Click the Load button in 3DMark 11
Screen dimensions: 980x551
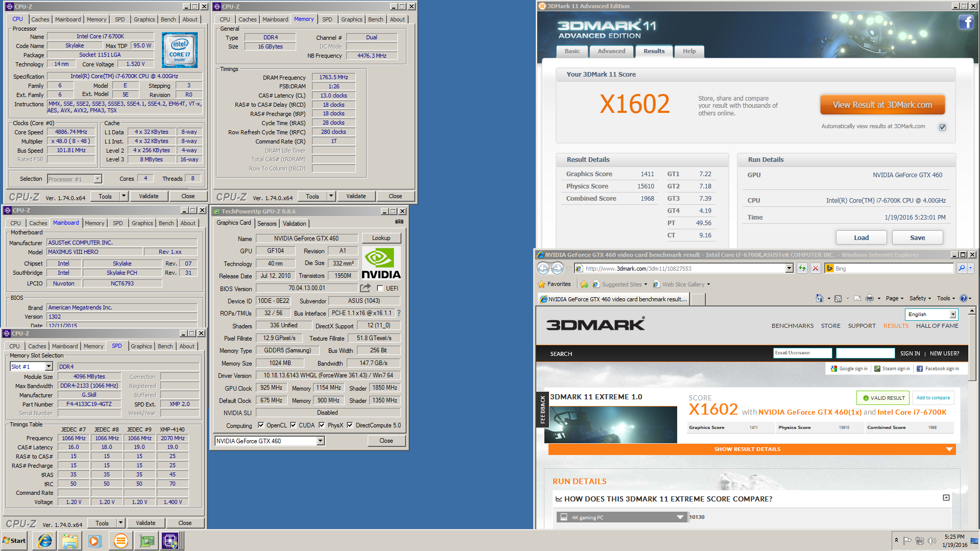point(861,237)
